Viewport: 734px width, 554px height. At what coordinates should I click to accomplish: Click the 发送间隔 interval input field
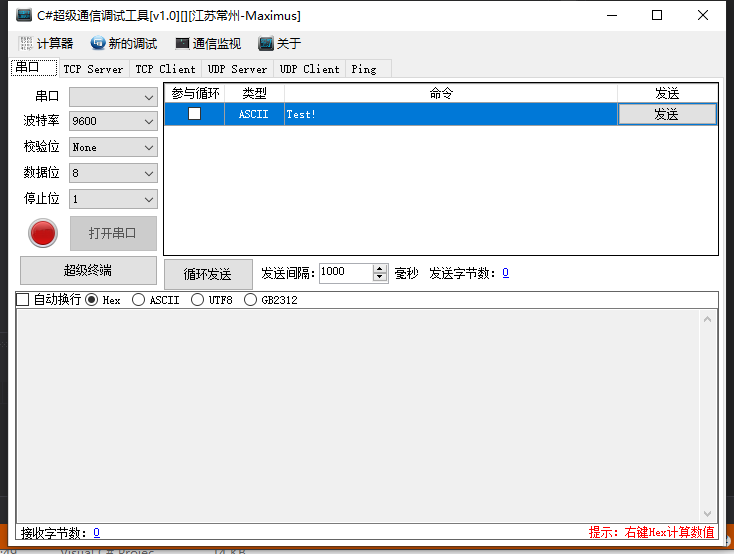tap(345, 273)
